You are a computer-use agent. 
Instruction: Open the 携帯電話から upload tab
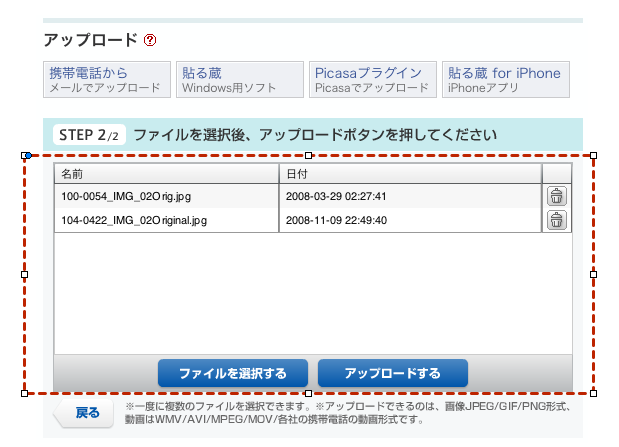point(105,80)
